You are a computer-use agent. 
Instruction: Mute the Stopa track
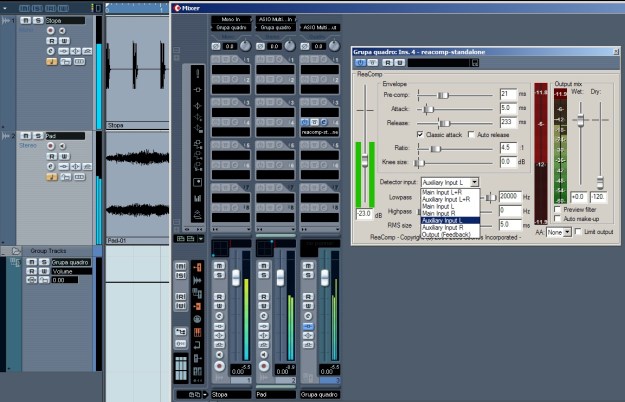click(x=25, y=19)
